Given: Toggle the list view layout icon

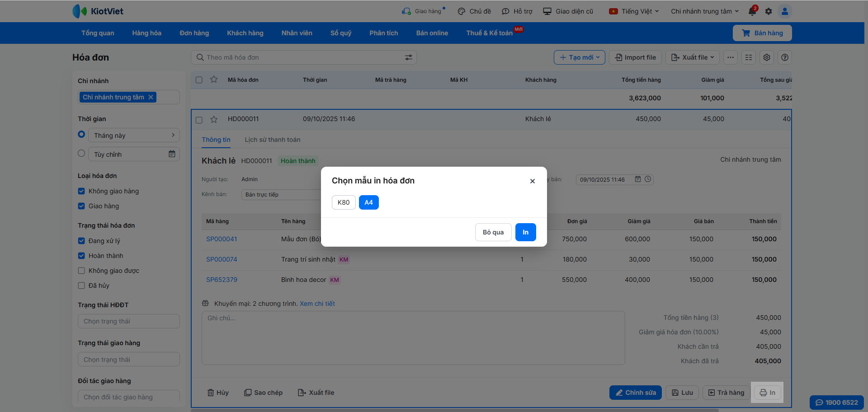Looking at the screenshot, I should 749,57.
